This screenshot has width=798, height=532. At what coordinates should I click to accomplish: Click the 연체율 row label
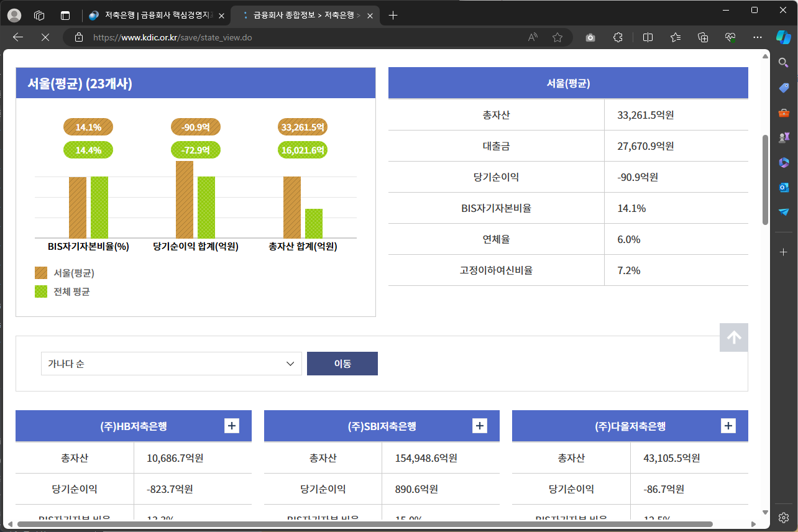tap(496, 239)
